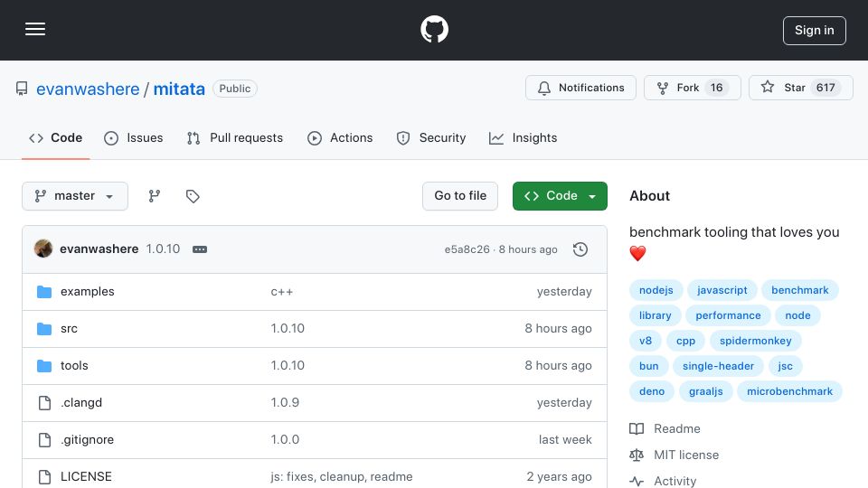Select the benchmark topic tag

click(800, 290)
